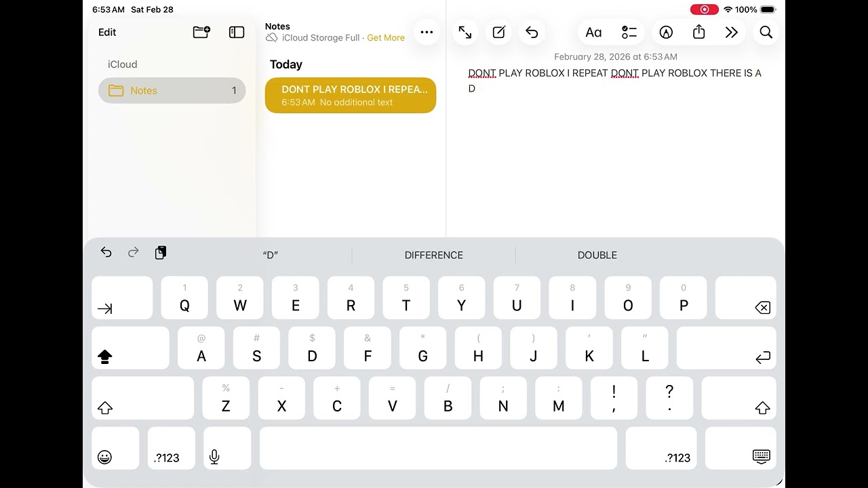Tap the Today section heading
868x488 pixels.
[x=286, y=64]
